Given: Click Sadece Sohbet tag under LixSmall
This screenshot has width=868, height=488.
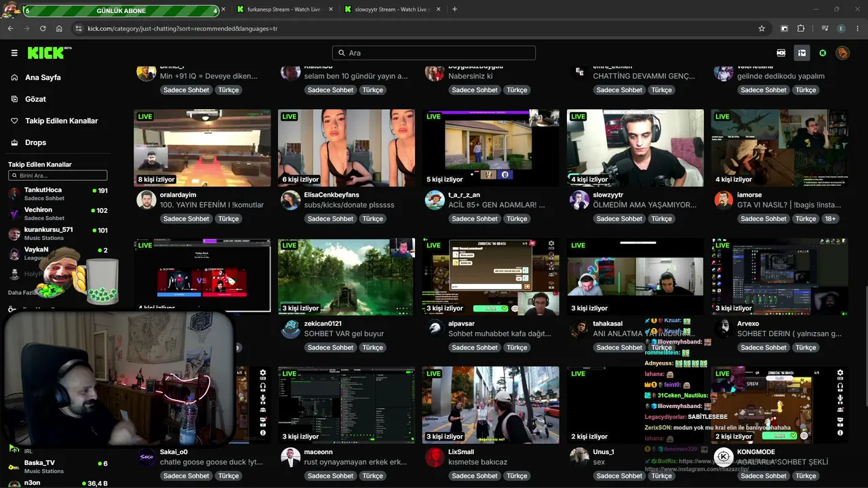Looking at the screenshot, I should click(475, 476).
